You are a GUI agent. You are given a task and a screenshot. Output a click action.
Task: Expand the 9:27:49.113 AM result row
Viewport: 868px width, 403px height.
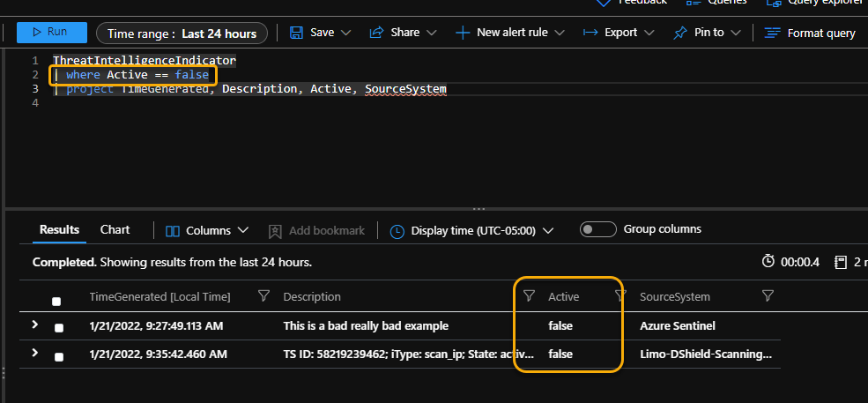coord(35,325)
